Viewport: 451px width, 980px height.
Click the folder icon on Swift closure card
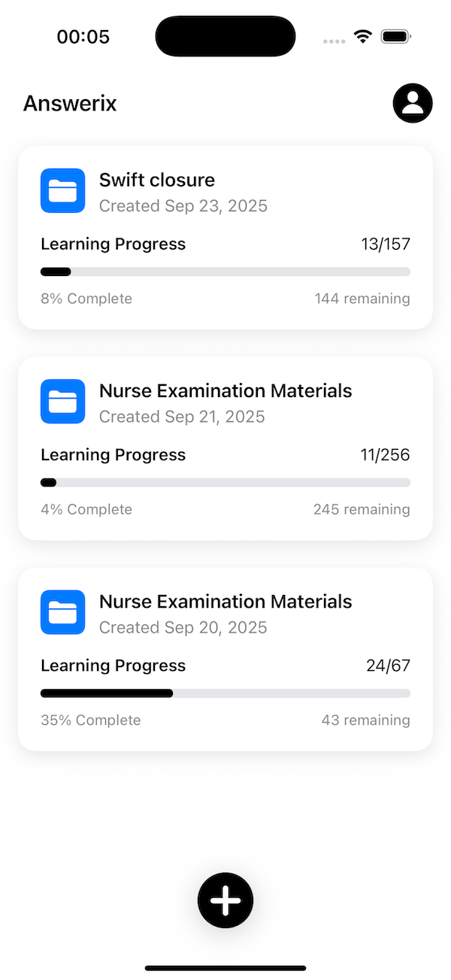62,190
